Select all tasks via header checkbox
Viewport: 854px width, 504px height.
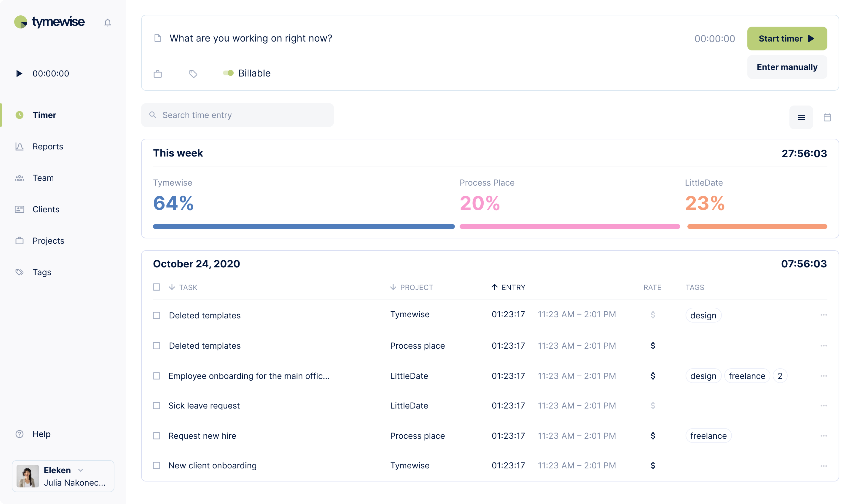157,287
